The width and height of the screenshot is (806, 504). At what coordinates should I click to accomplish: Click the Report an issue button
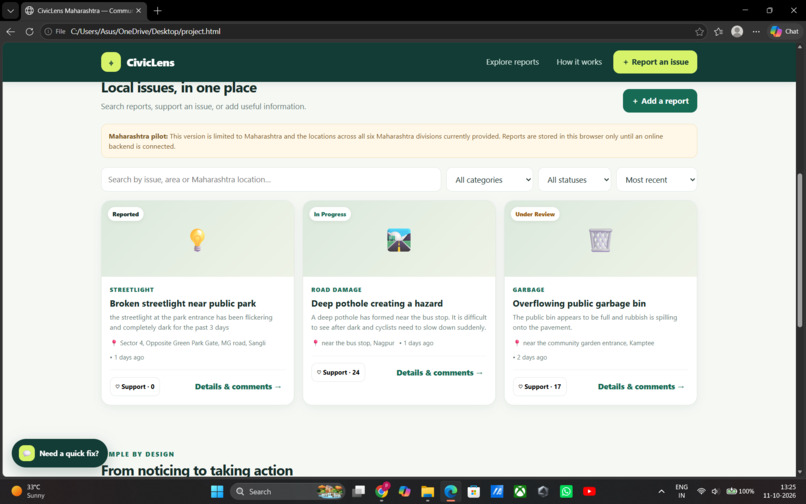[655, 62]
